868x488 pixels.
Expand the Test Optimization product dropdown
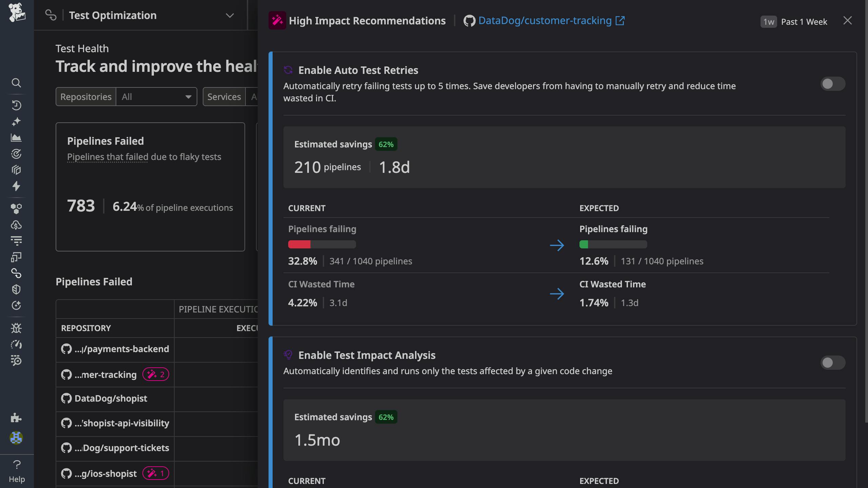230,15
